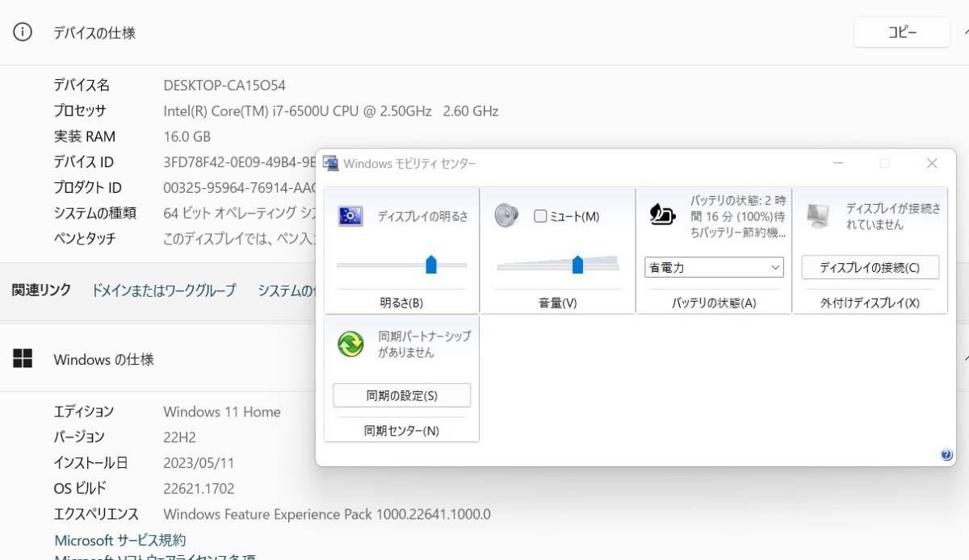Click the battery status 2 時間 16 分 text
Viewport: 969px width, 560px height.
coord(736,216)
